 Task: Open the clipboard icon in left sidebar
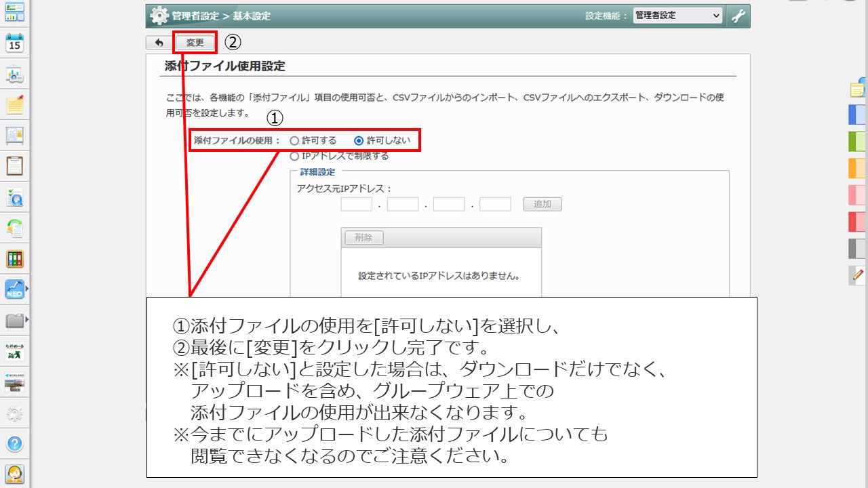coord(15,166)
